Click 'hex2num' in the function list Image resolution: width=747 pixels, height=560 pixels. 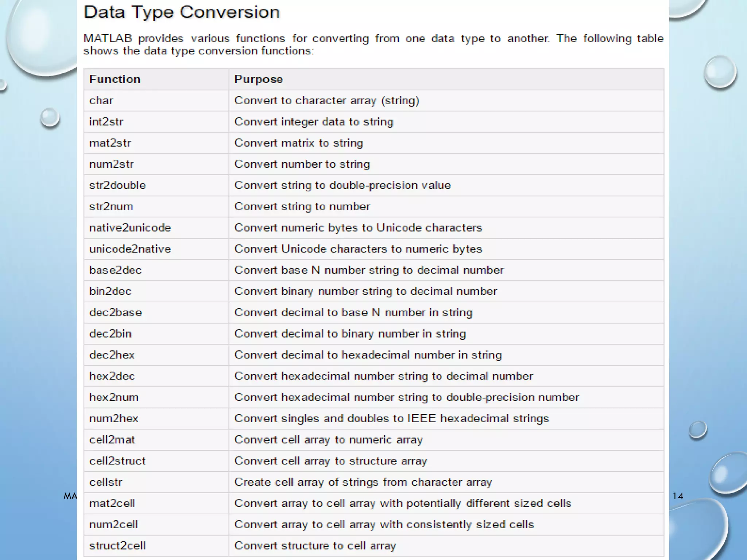114,397
